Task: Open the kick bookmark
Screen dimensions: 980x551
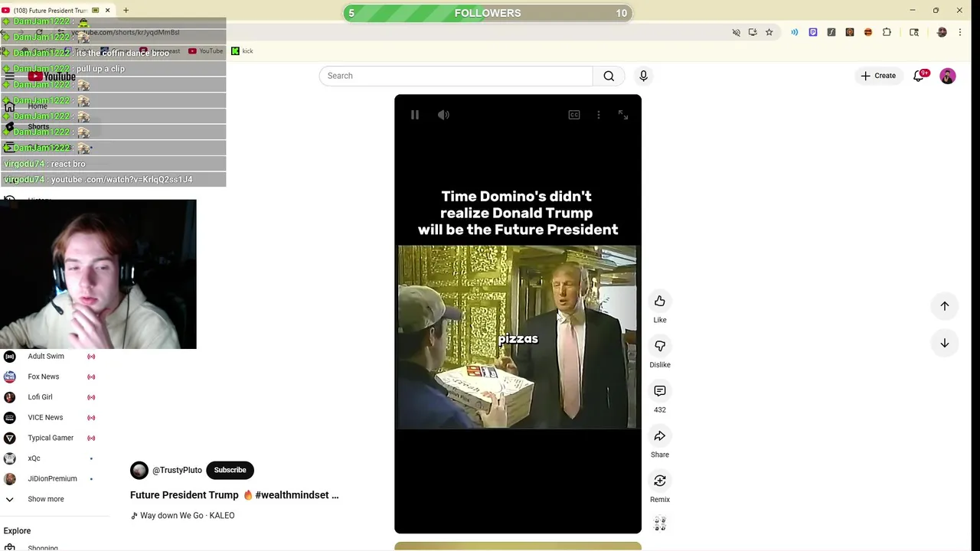Action: (243, 51)
